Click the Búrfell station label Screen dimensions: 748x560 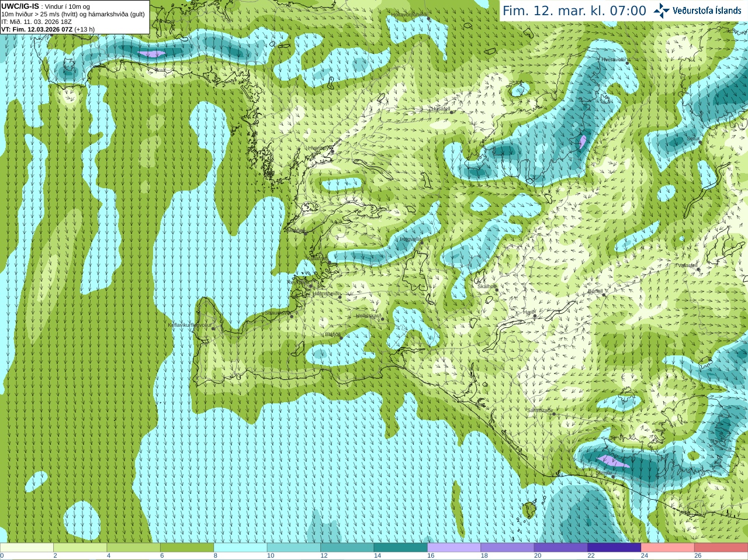pyautogui.click(x=595, y=291)
